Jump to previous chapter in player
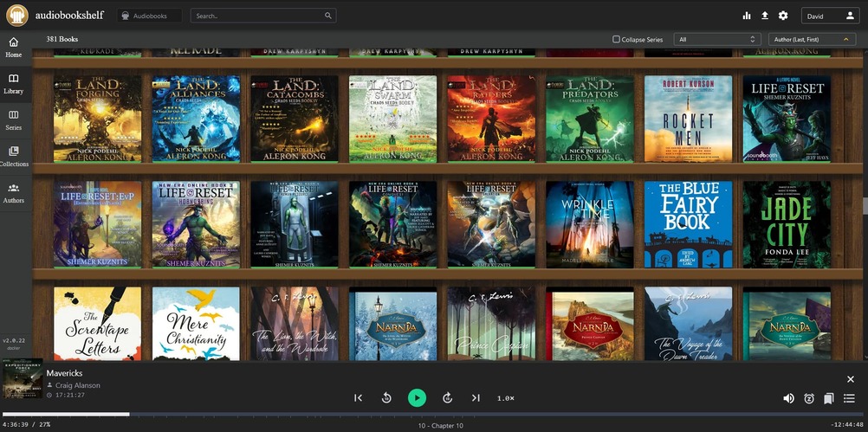This screenshot has height=432, width=868. click(x=358, y=397)
